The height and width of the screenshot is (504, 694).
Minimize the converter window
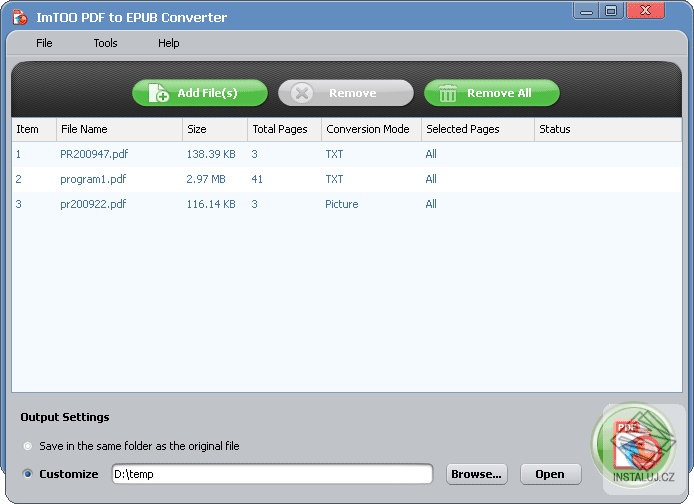pyautogui.click(x=586, y=11)
